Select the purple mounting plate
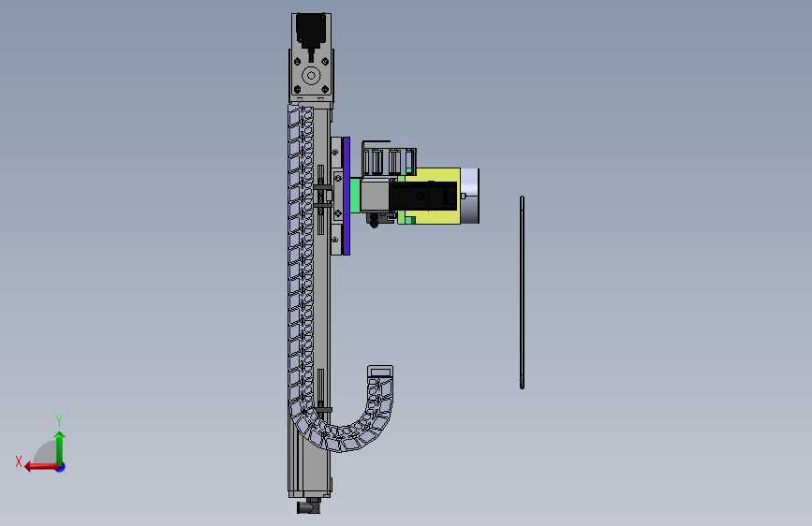Image resolution: width=812 pixels, height=526 pixels. tap(347, 197)
